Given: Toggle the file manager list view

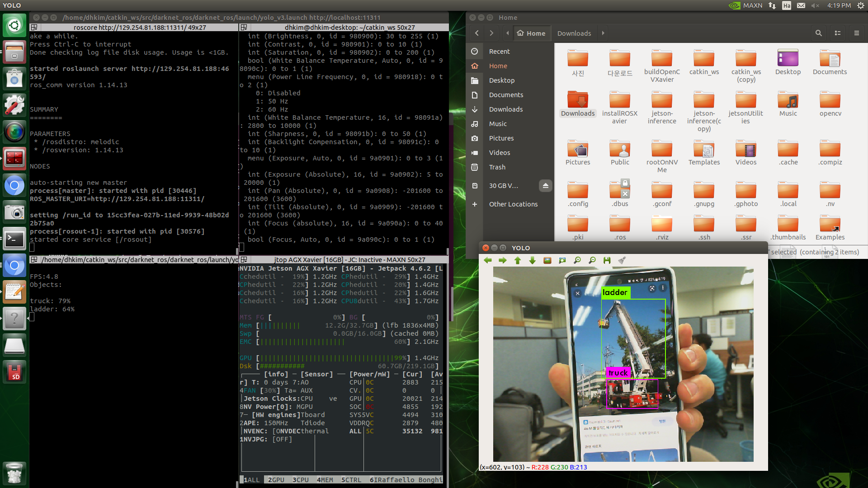Looking at the screenshot, I should (x=838, y=33).
